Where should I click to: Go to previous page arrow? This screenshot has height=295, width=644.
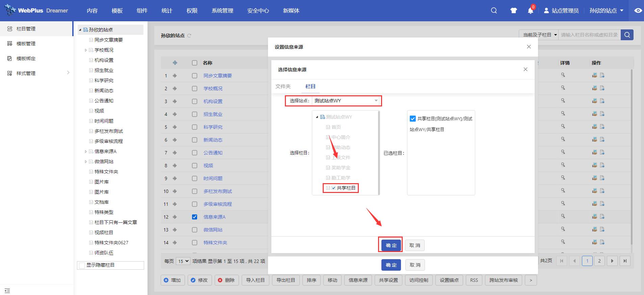tap(574, 261)
